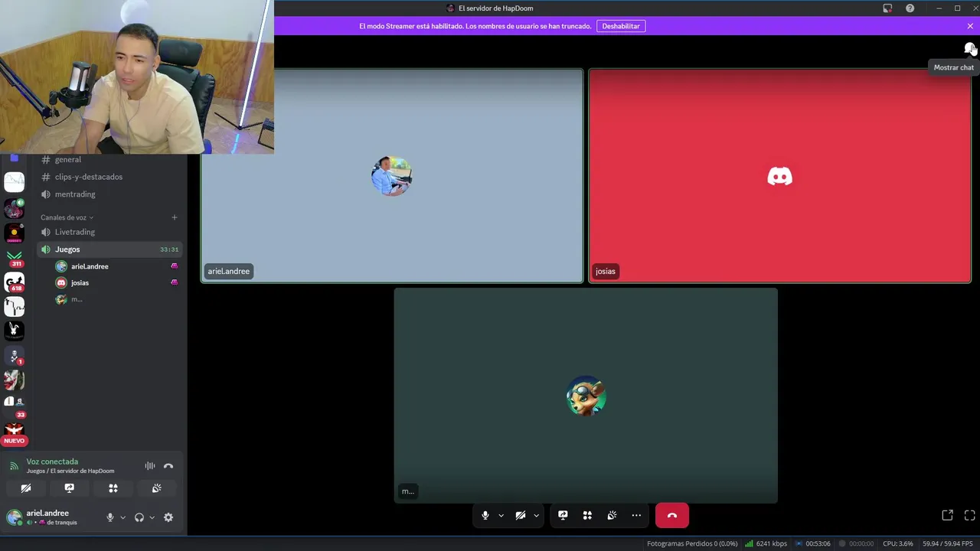Click the CPU: 3.6% status entry
The width and height of the screenshot is (980, 551).
coord(897,543)
